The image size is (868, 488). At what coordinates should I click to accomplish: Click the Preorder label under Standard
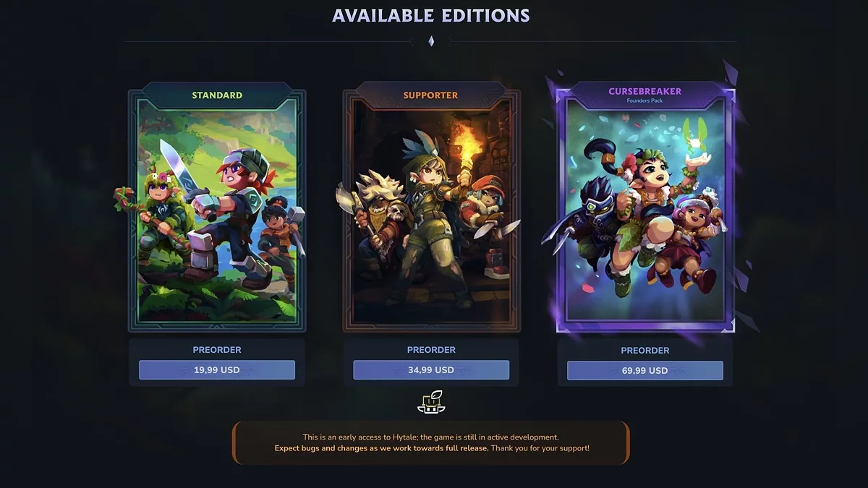[x=217, y=350]
